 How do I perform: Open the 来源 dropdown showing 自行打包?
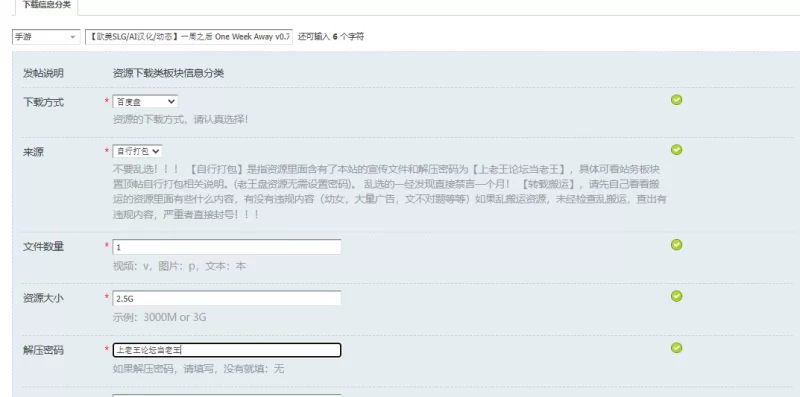[x=137, y=151]
